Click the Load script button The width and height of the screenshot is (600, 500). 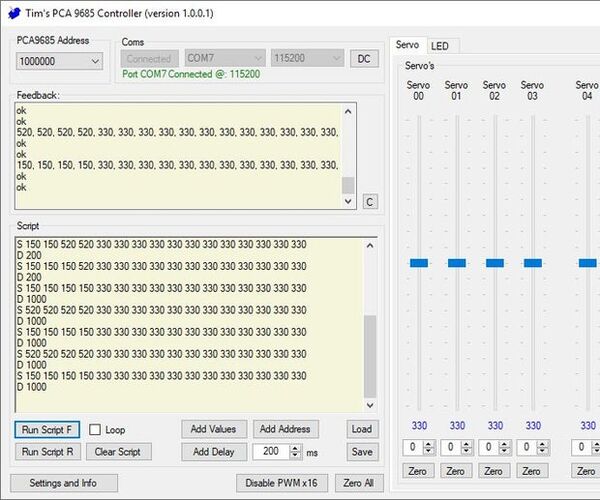coord(362,430)
